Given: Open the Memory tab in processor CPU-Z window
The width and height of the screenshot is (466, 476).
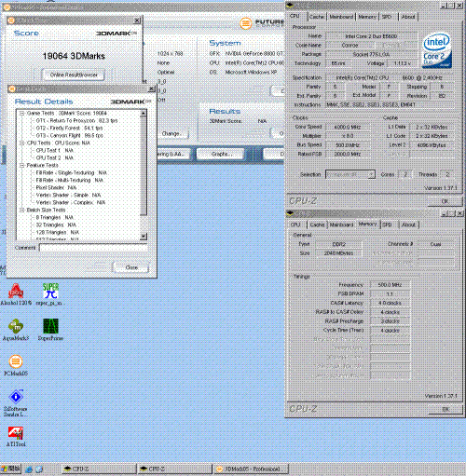Looking at the screenshot, I should (x=367, y=17).
